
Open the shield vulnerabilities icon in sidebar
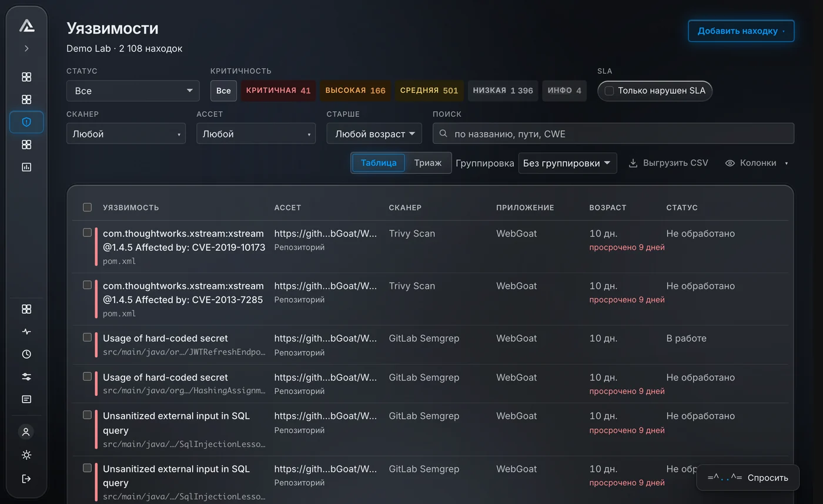(x=26, y=122)
